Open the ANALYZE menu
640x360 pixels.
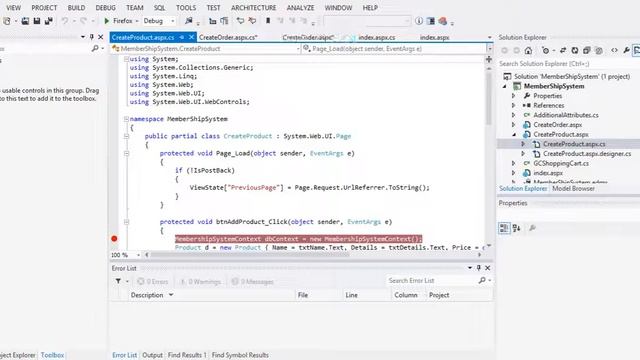tap(300, 8)
